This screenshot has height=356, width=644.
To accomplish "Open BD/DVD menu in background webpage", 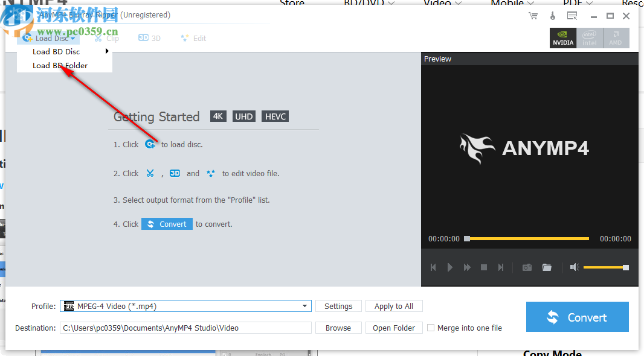I will point(369,2).
